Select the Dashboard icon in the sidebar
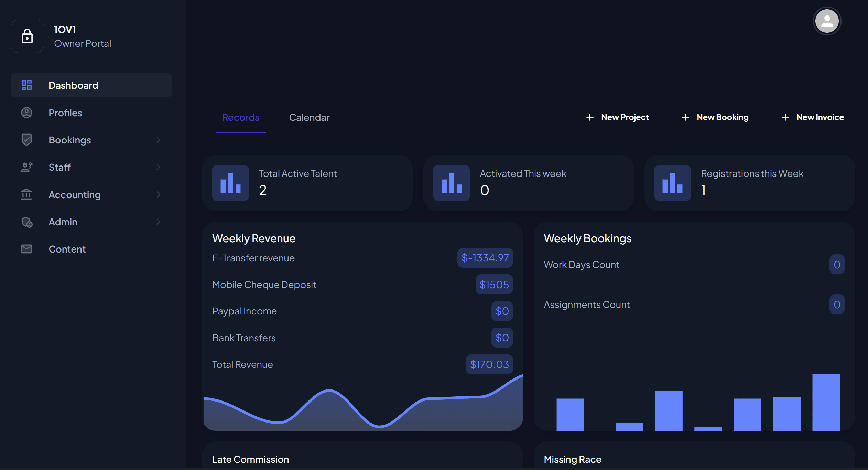Viewport: 868px width, 470px height. [x=26, y=85]
